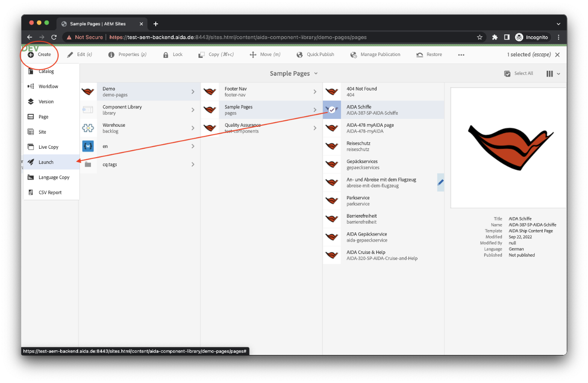The image size is (588, 383).
Task: Expand the Component Library folder chevron
Action: click(193, 110)
